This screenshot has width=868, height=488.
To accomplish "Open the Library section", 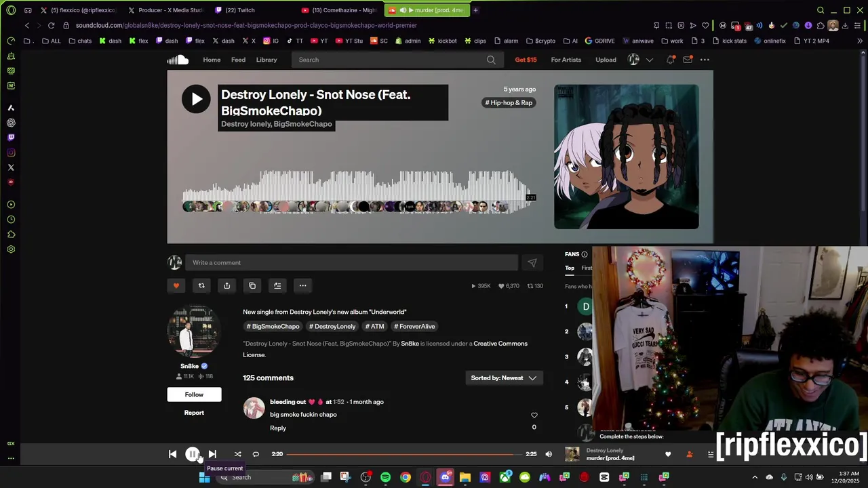I will (x=267, y=60).
